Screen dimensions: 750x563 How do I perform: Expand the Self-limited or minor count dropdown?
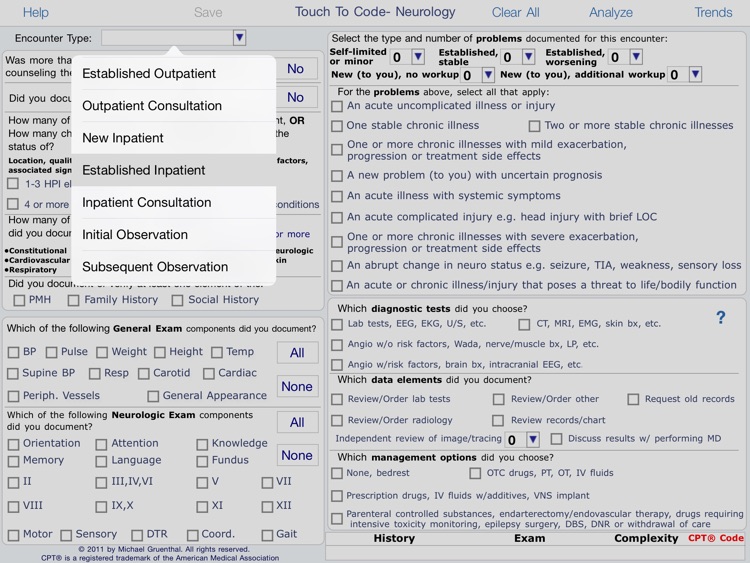click(418, 57)
